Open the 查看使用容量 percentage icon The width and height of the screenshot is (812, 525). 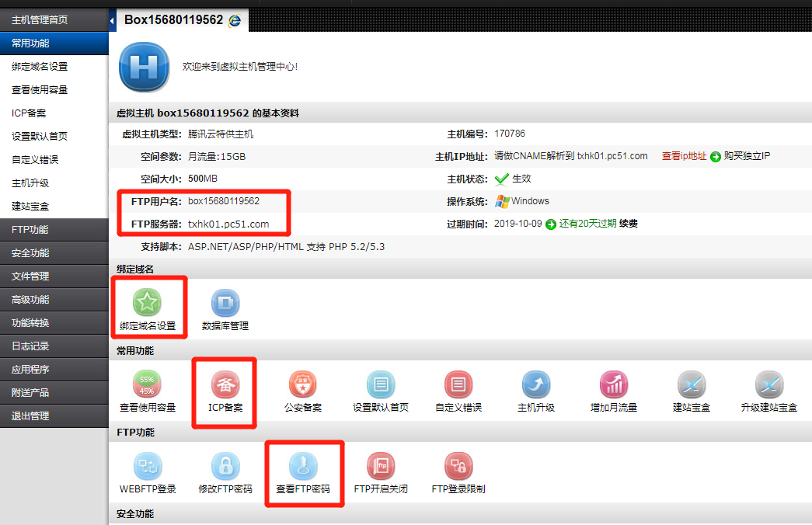pos(147,384)
